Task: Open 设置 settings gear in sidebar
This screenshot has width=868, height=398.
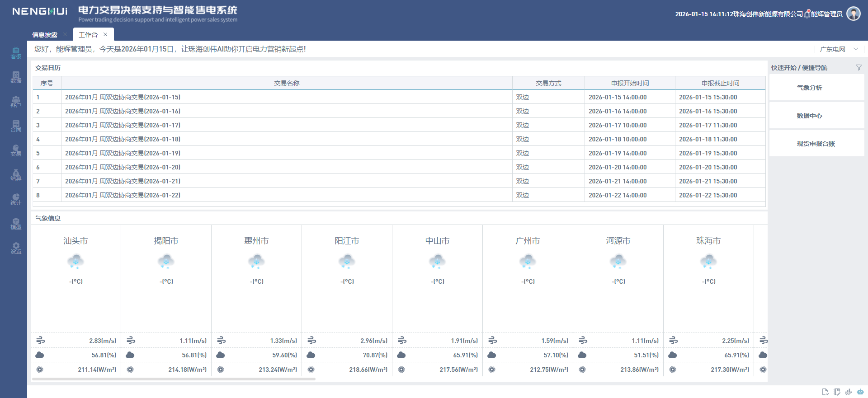Action: pos(16,248)
